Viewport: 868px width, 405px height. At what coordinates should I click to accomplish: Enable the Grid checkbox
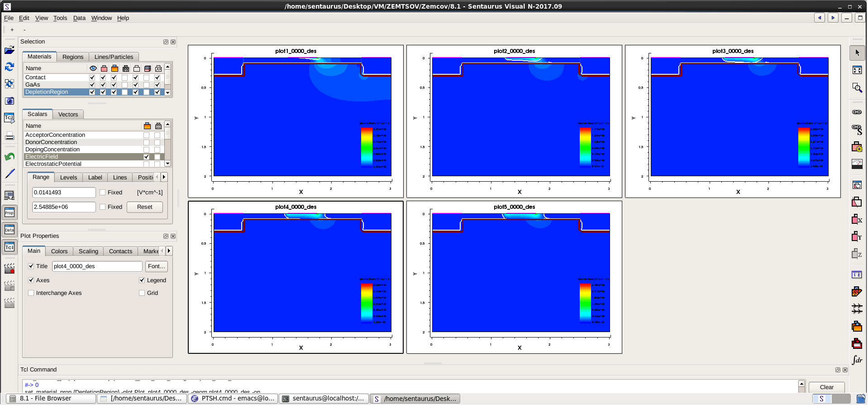142,293
